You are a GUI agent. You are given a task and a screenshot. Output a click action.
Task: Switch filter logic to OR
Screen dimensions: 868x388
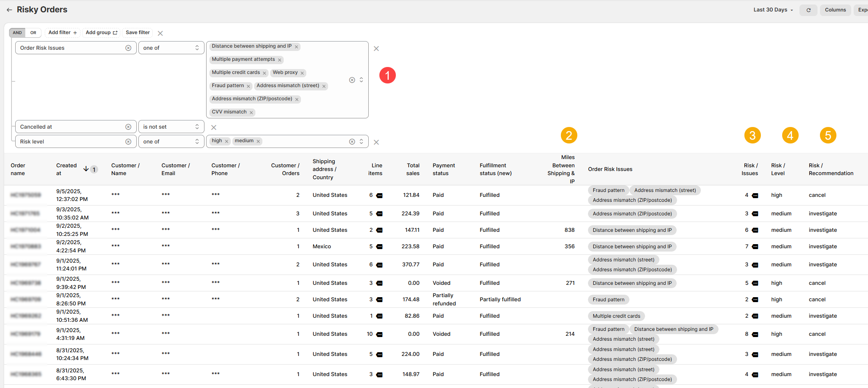33,33
